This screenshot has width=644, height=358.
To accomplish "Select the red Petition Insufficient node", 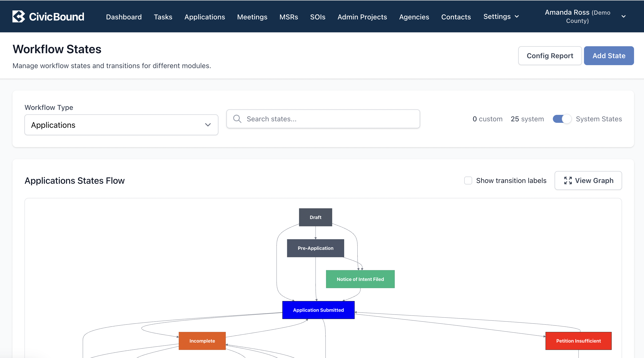I will coord(578,341).
